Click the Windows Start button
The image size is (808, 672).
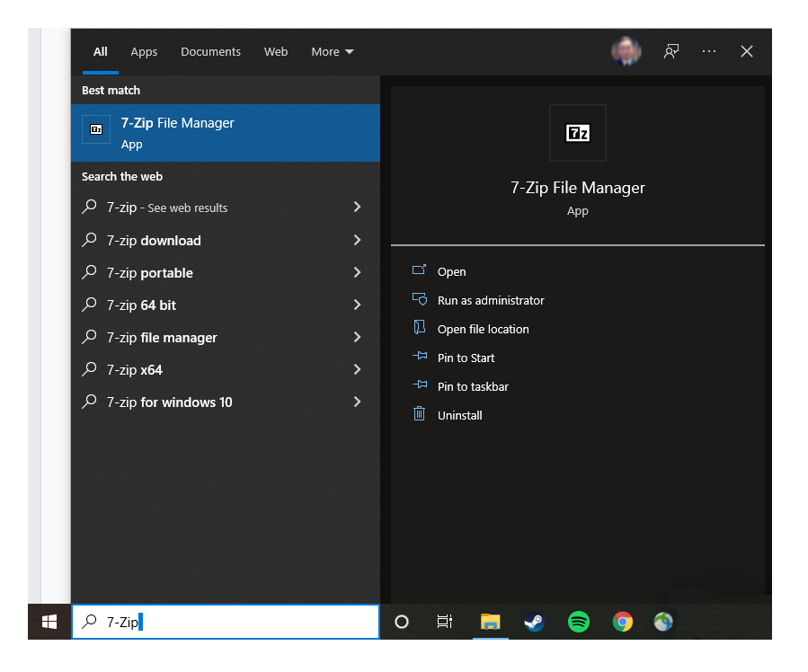tap(49, 622)
